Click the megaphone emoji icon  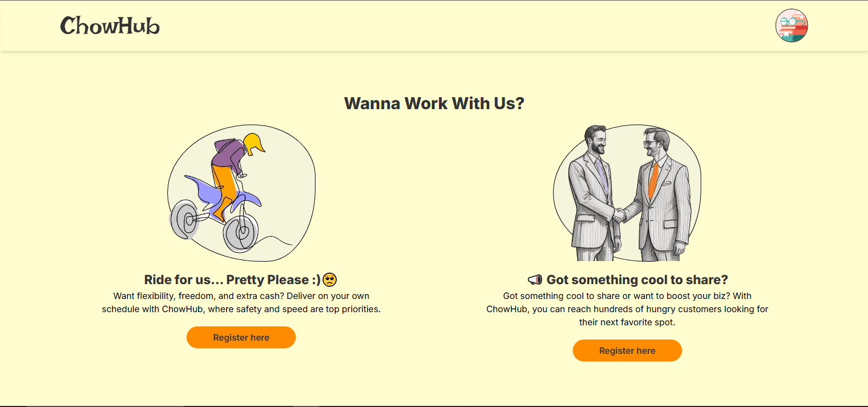[535, 280]
